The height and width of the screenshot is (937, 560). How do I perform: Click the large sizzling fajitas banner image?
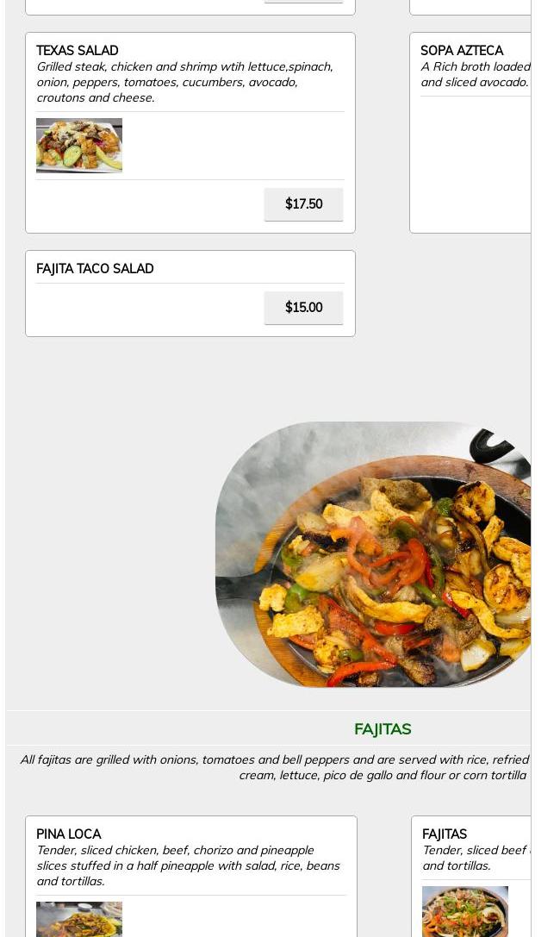[372, 554]
